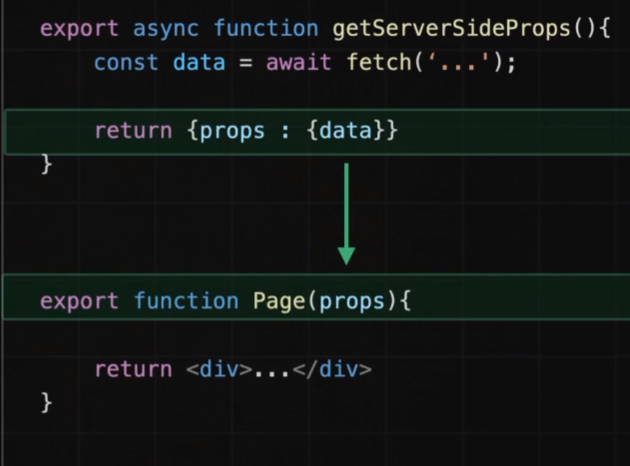Image resolution: width=630 pixels, height=466 pixels.
Task: Click the data variable after const
Action: coord(199,62)
